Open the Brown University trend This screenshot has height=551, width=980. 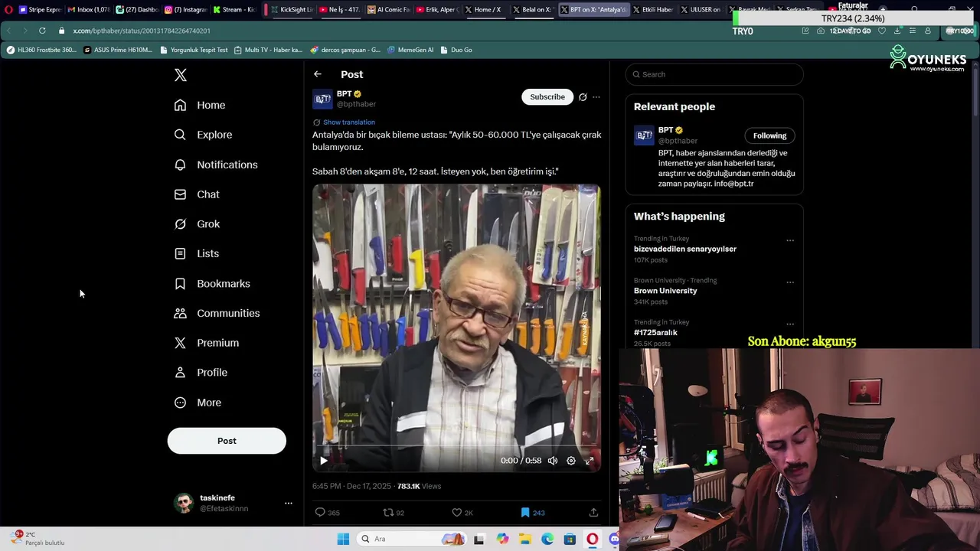(x=665, y=291)
